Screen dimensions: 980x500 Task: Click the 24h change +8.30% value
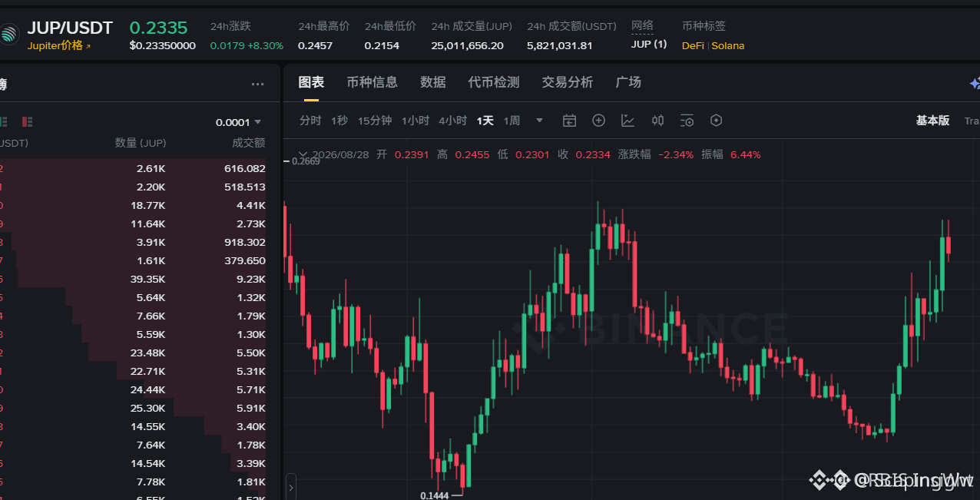(265, 45)
